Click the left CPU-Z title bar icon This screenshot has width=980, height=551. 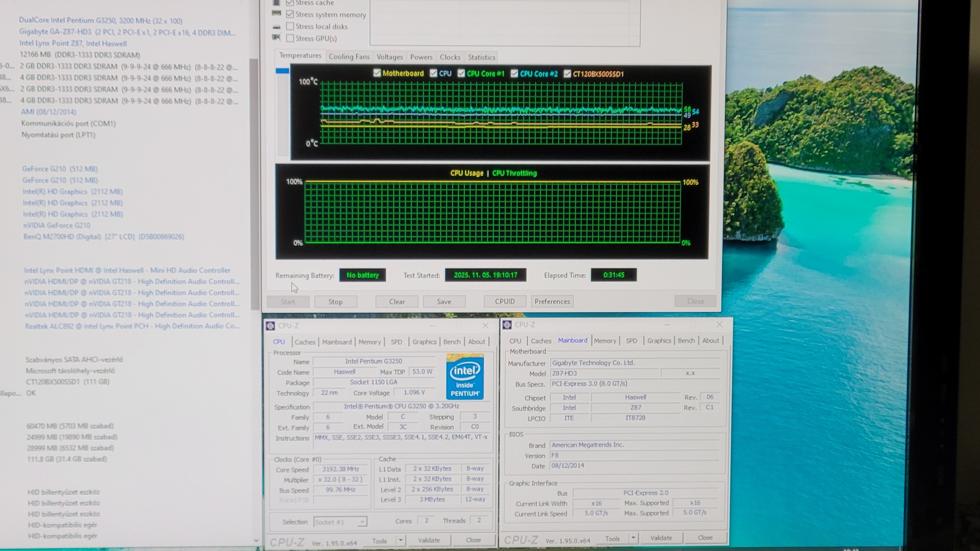point(271,326)
